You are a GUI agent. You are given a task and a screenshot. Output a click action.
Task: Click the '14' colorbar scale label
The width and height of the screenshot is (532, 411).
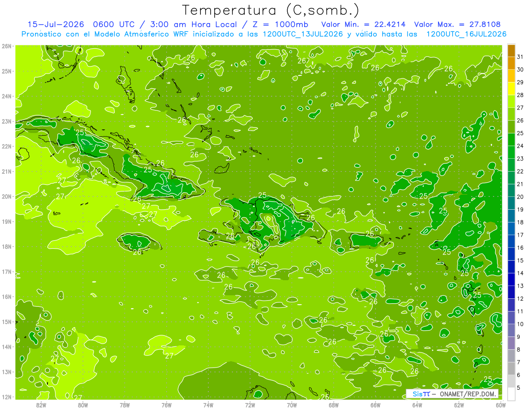coord(520,273)
